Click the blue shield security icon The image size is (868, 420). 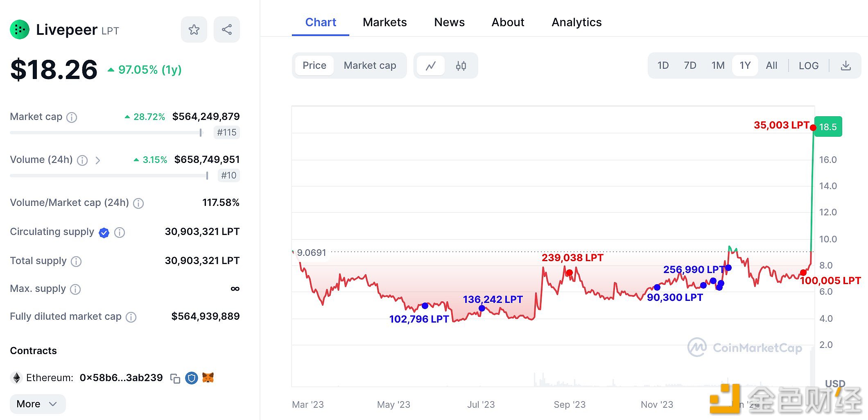click(191, 378)
